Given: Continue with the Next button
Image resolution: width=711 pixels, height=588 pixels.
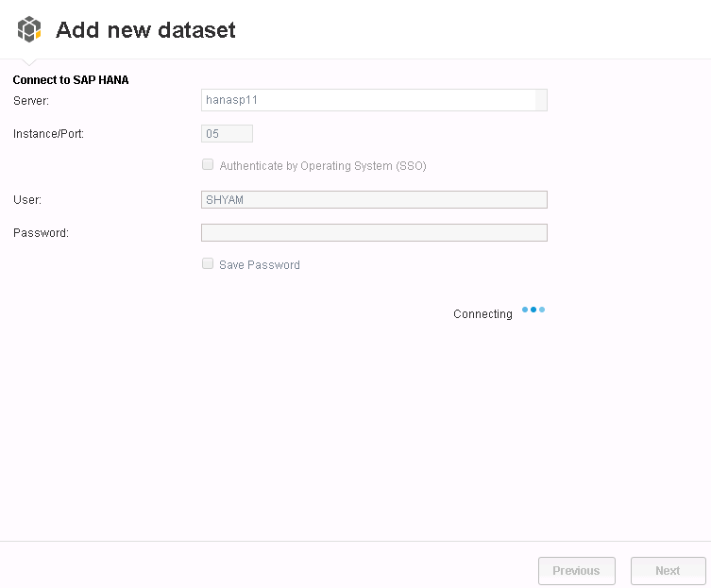Looking at the screenshot, I should click(x=668, y=571).
